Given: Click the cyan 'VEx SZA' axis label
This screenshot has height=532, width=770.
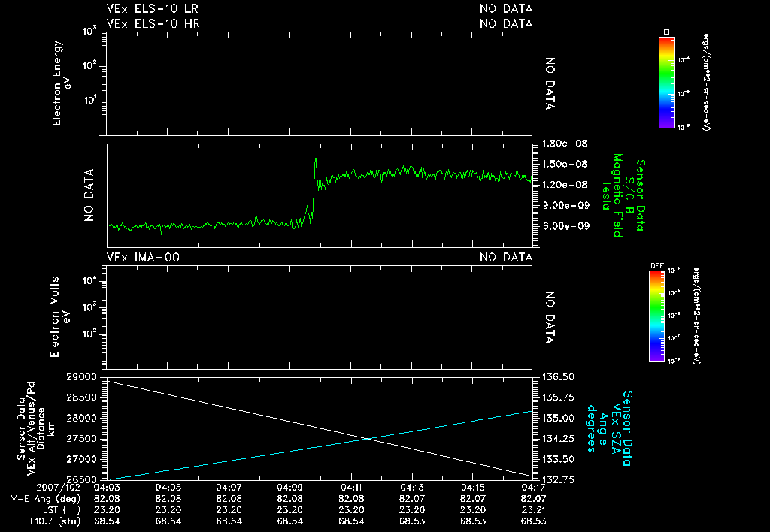Looking at the screenshot, I should 615,428.
